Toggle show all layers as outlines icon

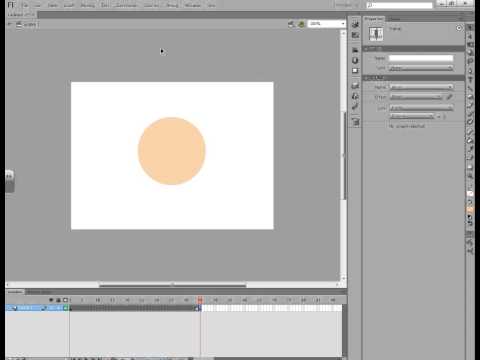click(x=66, y=300)
